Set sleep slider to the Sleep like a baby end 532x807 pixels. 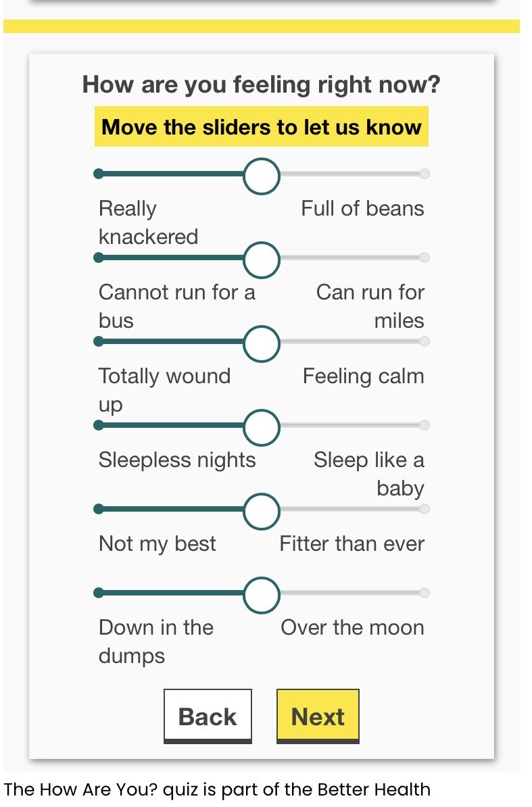(424, 426)
